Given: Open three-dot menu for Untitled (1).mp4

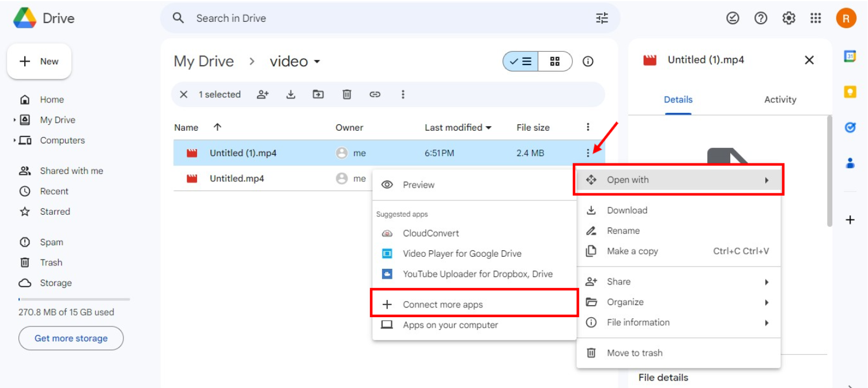Looking at the screenshot, I should pyautogui.click(x=588, y=153).
